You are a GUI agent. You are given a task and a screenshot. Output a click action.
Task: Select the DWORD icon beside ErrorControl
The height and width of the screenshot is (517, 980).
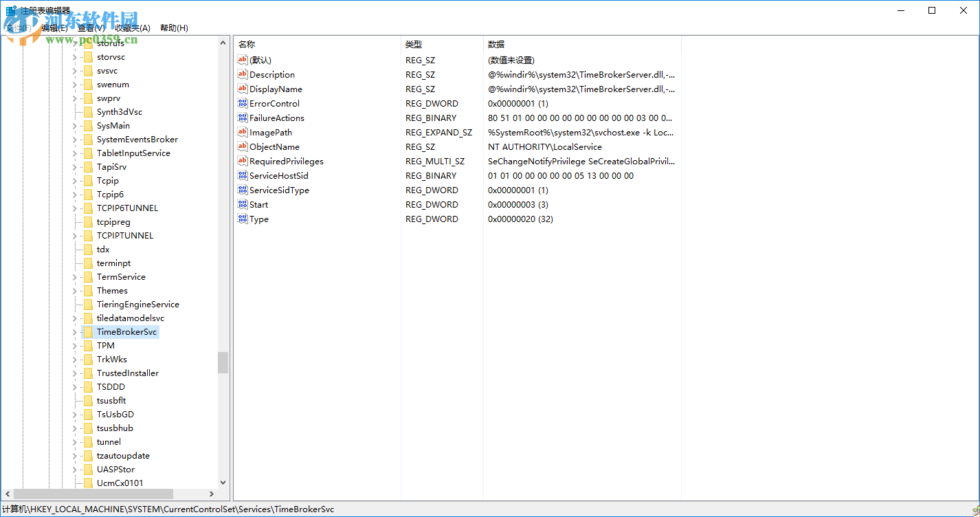(x=243, y=103)
